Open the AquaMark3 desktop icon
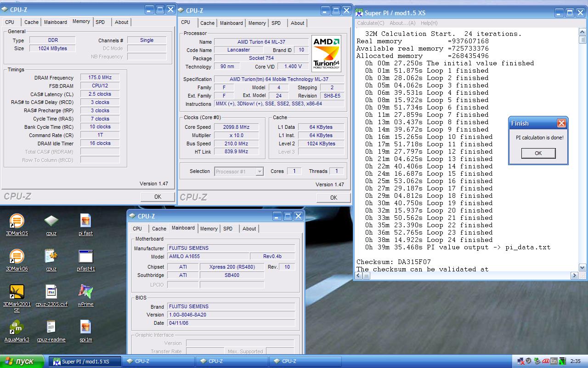Screen dimensions: 588x368 [17, 330]
